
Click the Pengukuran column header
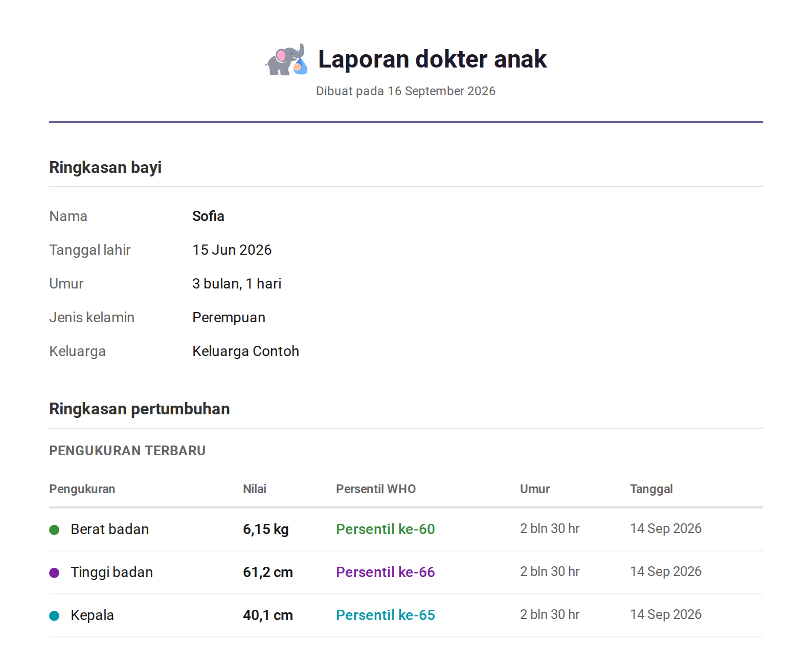[x=82, y=489]
